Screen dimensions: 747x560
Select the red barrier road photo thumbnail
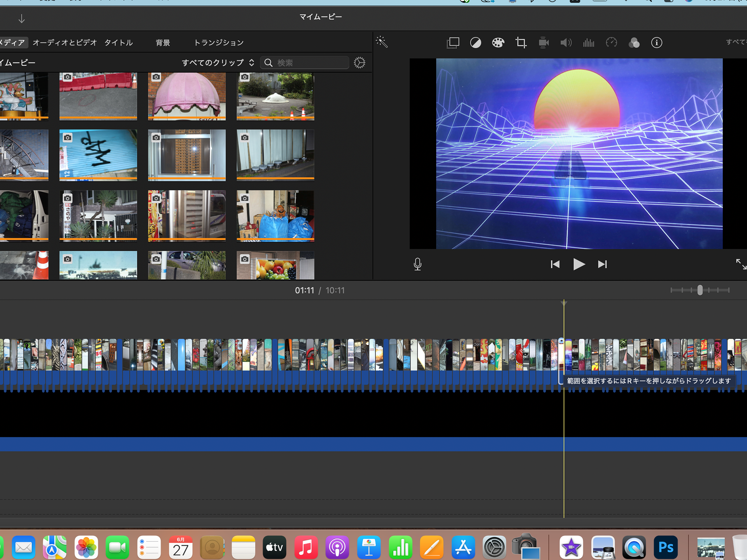tap(98, 96)
